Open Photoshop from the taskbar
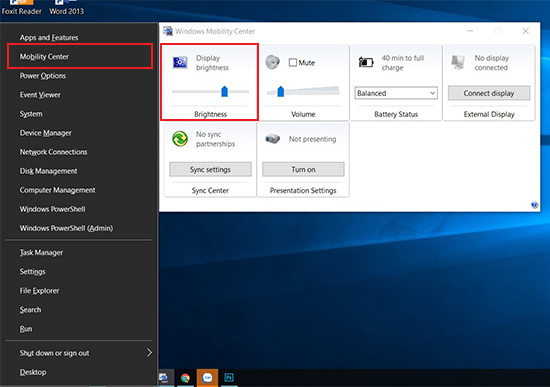This screenshot has width=550, height=387. coord(229,378)
